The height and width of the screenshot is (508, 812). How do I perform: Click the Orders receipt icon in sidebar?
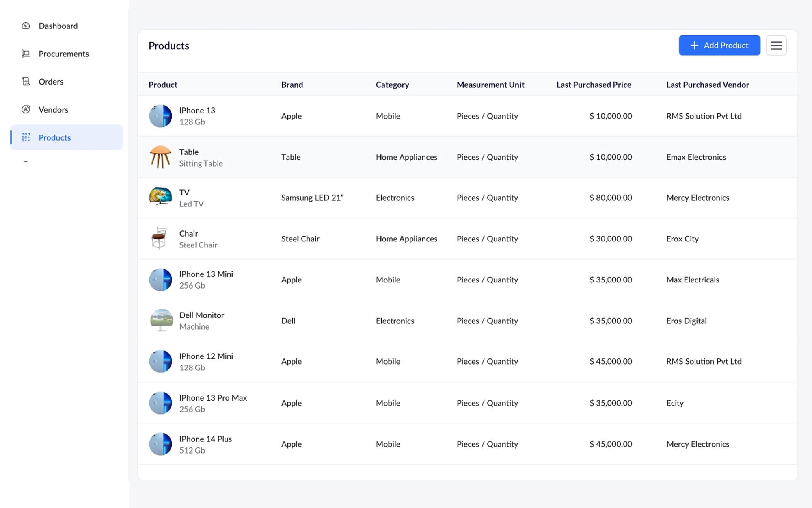pyautogui.click(x=26, y=81)
